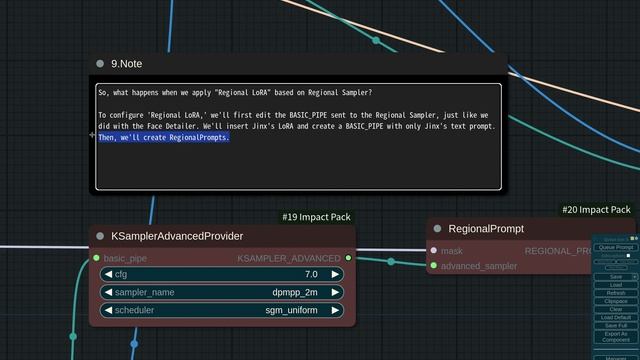The height and width of the screenshot is (360, 640).
Task: Decrease cfg with left arrow
Action: [108, 274]
